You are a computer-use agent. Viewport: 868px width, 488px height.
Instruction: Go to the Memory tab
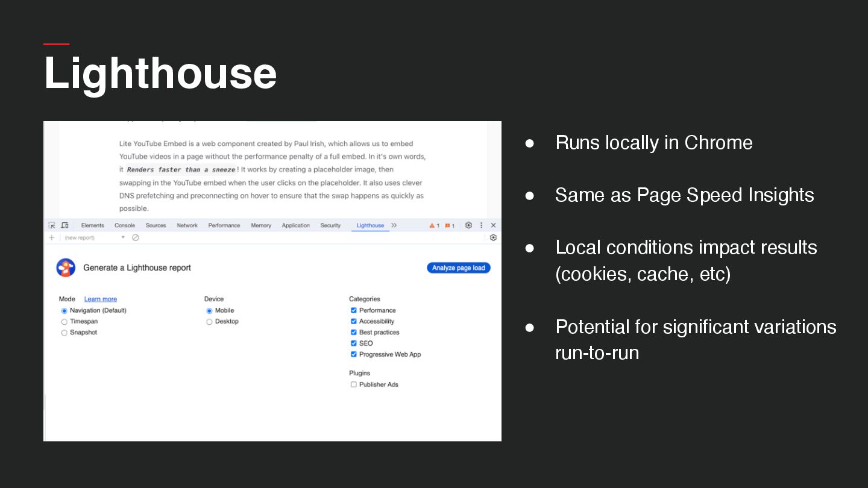tap(261, 225)
